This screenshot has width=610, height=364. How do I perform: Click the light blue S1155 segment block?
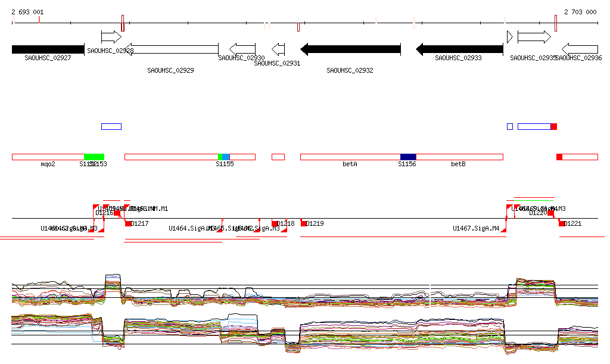tap(226, 157)
